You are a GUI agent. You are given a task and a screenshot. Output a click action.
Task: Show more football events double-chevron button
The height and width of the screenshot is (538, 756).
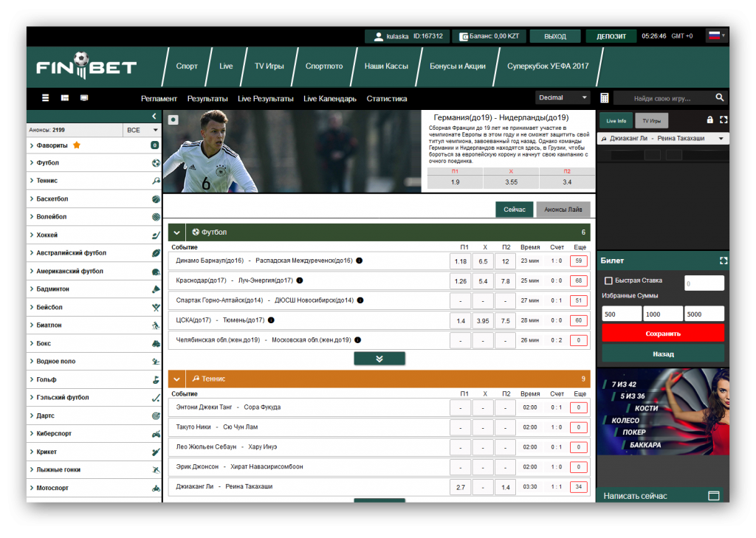click(379, 359)
